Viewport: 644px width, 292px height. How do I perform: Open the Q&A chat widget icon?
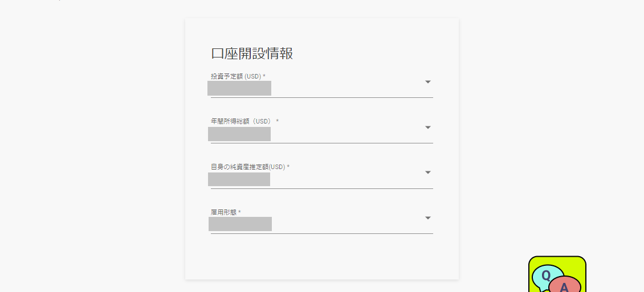coord(557,274)
